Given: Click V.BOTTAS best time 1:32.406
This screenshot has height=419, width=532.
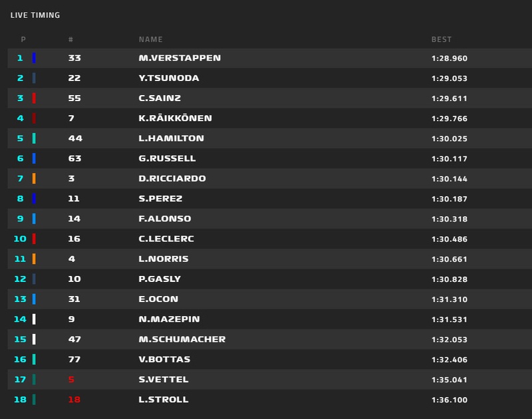Looking at the screenshot, I should pyautogui.click(x=449, y=360).
